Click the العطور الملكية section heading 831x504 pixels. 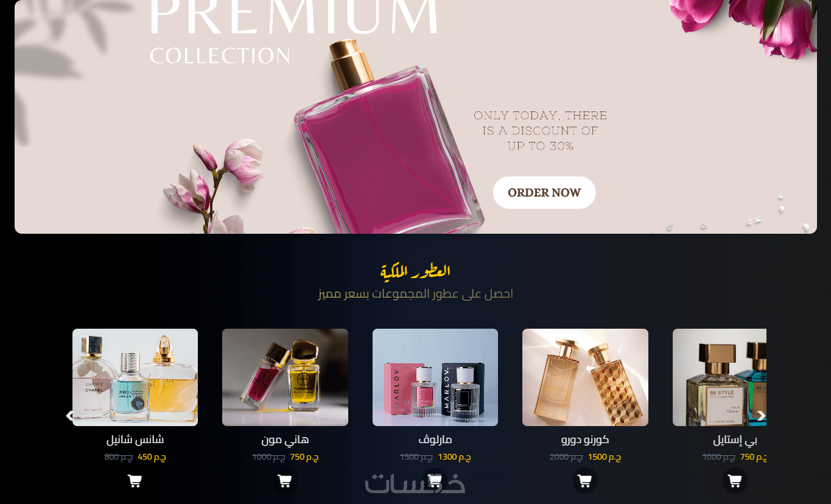pos(415,271)
